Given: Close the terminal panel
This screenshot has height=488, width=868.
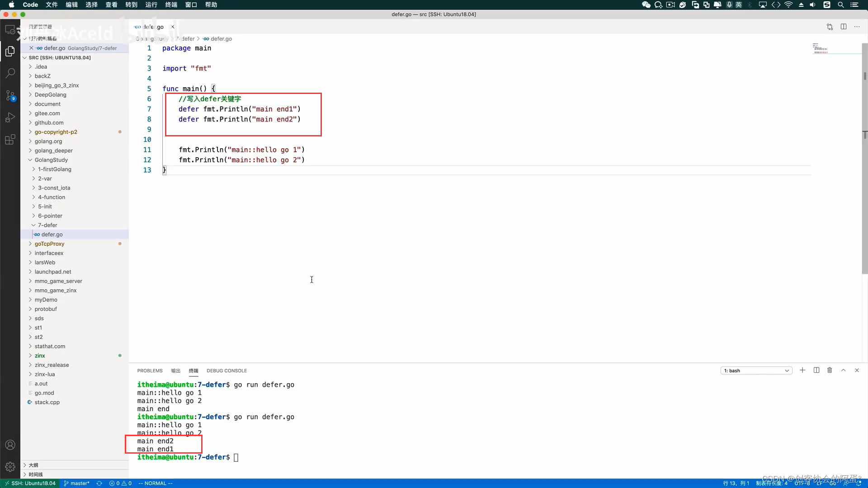Looking at the screenshot, I should tap(857, 370).
